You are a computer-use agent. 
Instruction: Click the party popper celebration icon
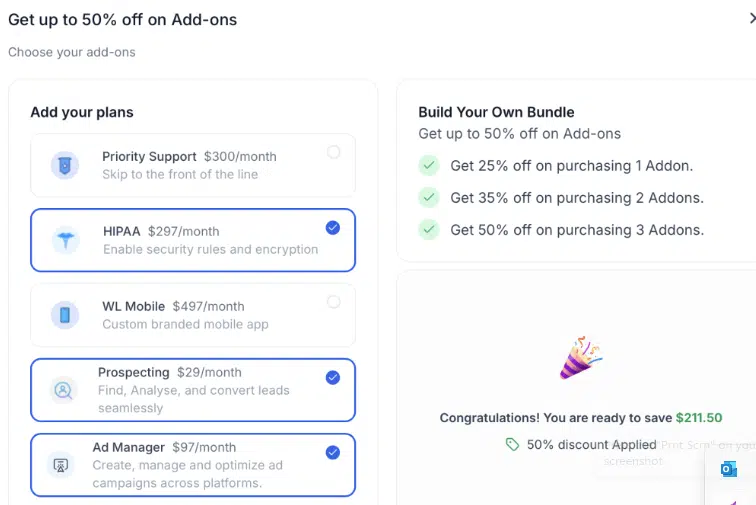point(580,358)
